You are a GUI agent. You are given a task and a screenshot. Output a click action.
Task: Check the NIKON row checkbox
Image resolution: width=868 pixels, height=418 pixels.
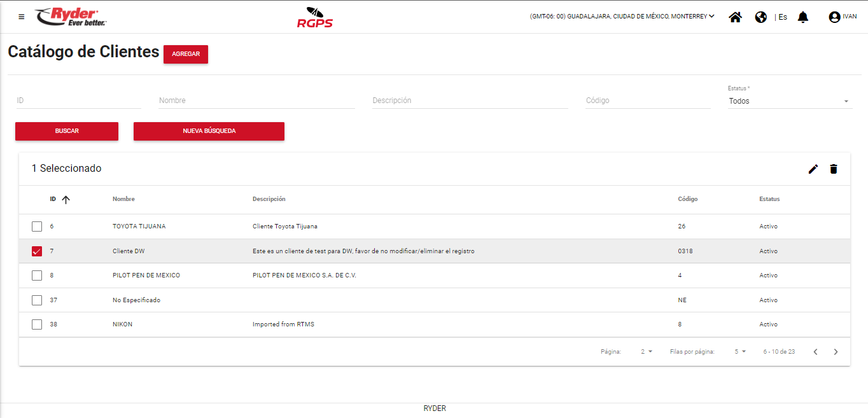pos(37,324)
